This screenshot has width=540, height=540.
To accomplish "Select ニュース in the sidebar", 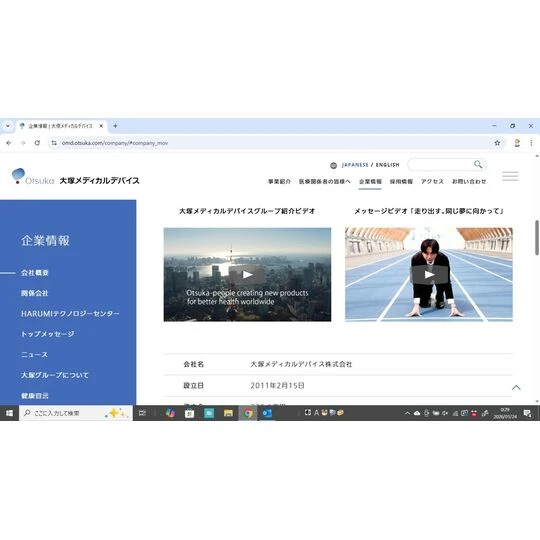I will click(x=34, y=355).
